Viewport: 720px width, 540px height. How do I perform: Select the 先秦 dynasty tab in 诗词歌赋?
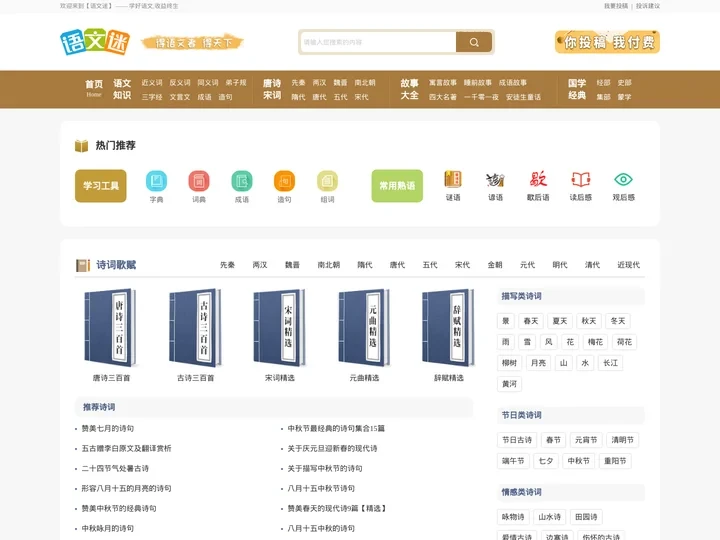[x=227, y=265]
